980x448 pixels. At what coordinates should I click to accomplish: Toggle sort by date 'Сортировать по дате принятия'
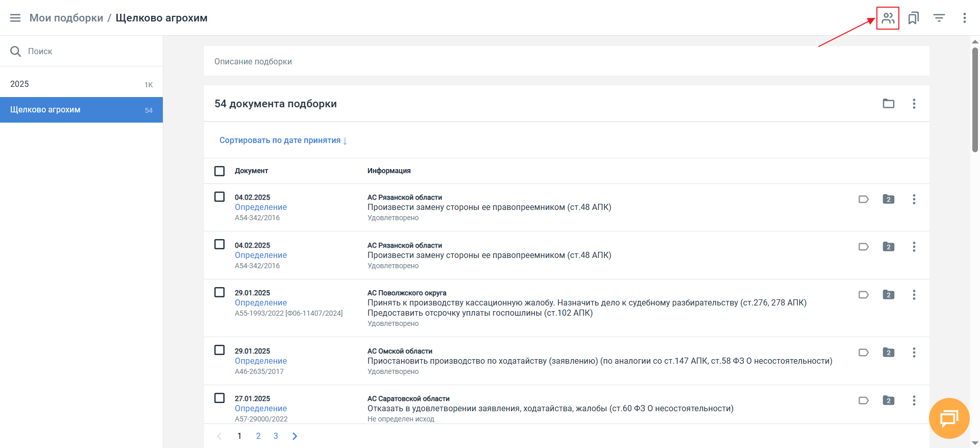283,140
